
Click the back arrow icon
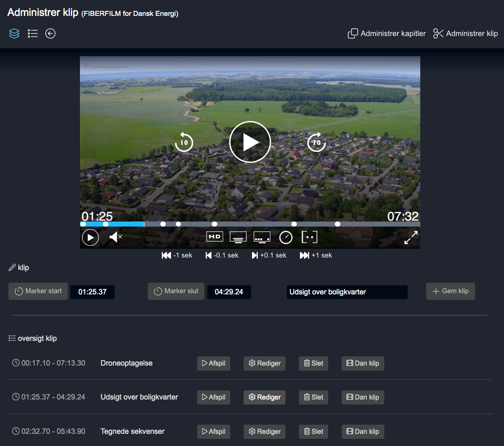[x=50, y=33]
